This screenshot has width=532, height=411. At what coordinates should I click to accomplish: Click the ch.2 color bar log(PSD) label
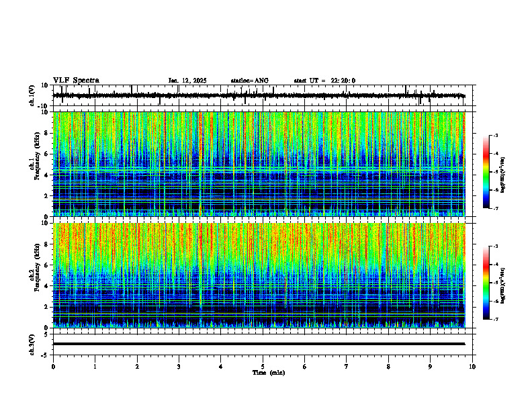click(503, 285)
